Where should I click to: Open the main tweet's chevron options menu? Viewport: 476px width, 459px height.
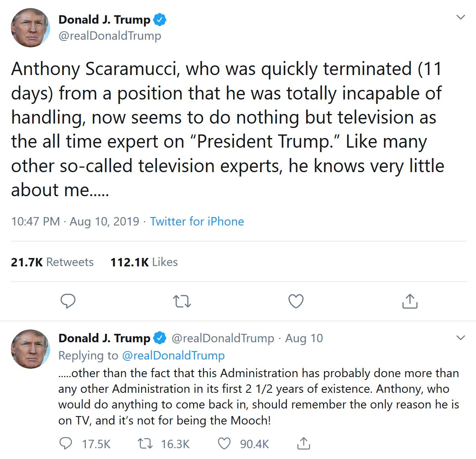click(x=461, y=17)
